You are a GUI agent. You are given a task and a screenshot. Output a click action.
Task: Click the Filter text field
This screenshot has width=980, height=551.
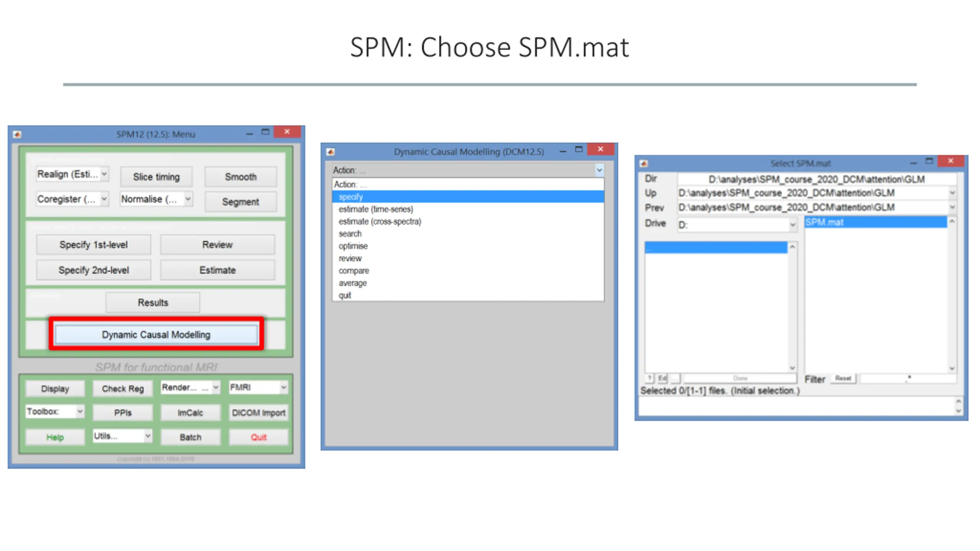908,378
